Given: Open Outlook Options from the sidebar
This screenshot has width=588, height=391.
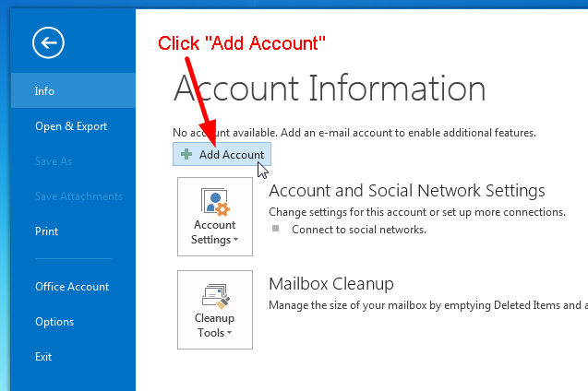Looking at the screenshot, I should click(54, 322).
